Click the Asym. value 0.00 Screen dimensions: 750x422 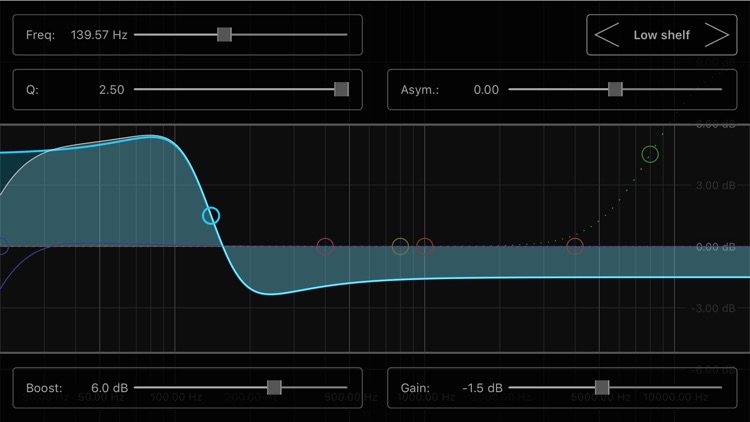tap(486, 89)
